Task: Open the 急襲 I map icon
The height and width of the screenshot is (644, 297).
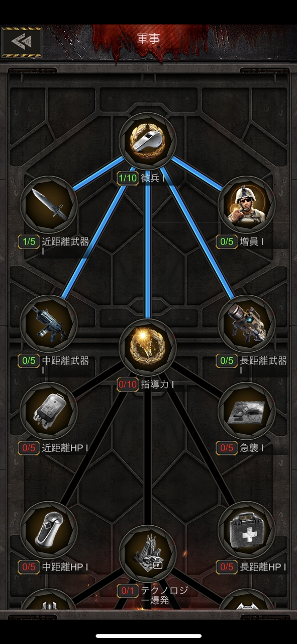Action: click(x=246, y=411)
